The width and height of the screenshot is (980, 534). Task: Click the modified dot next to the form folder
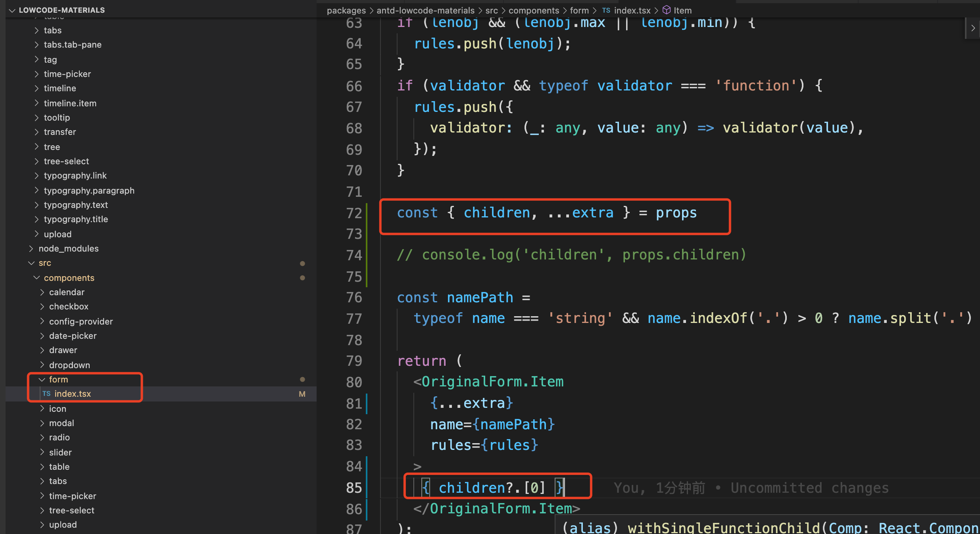(x=303, y=379)
